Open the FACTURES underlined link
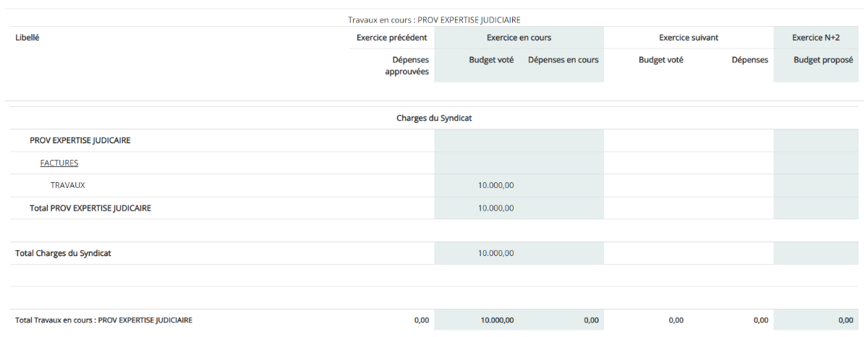The width and height of the screenshot is (868, 337). [59, 163]
